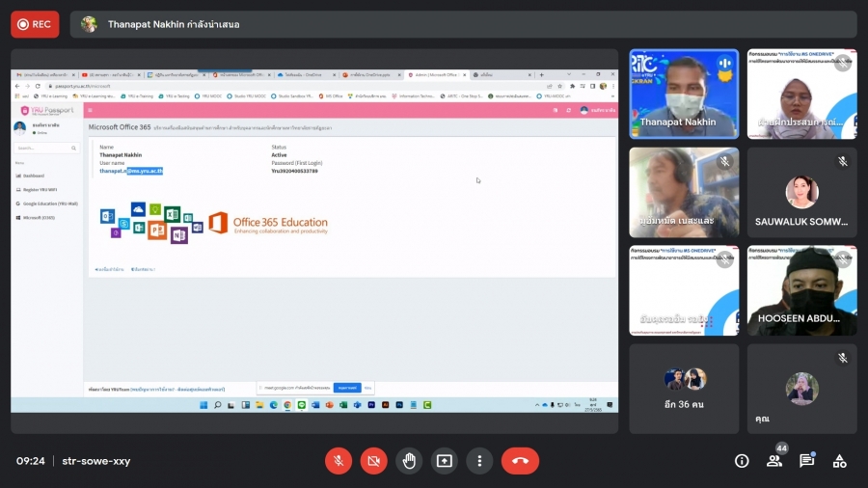Open the three-dot more options menu

pos(479,461)
